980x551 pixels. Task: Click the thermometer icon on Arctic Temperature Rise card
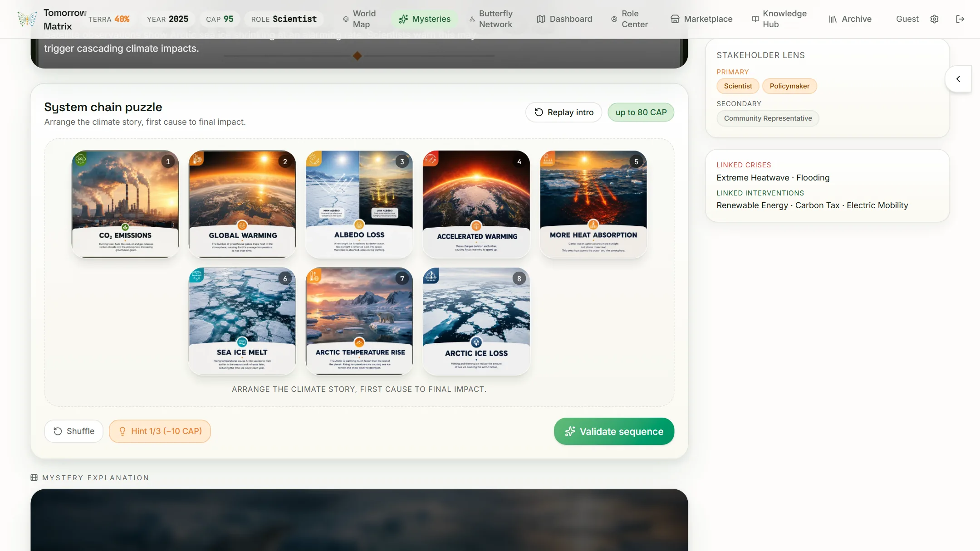click(314, 275)
